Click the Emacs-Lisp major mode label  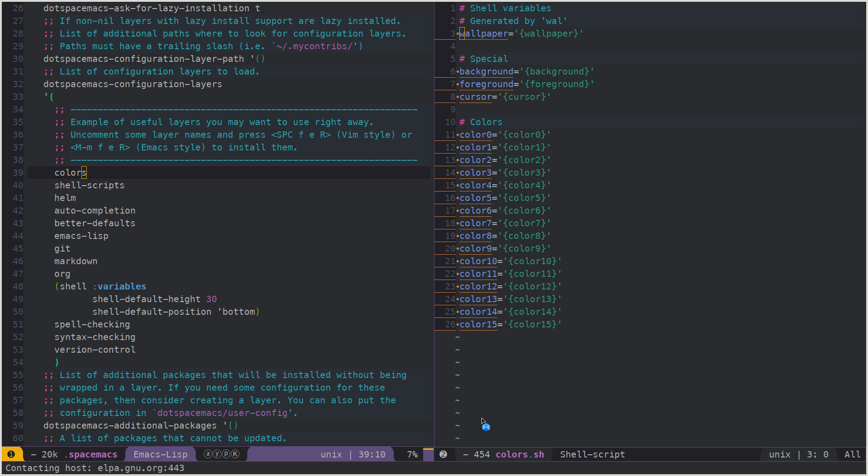coord(160,454)
